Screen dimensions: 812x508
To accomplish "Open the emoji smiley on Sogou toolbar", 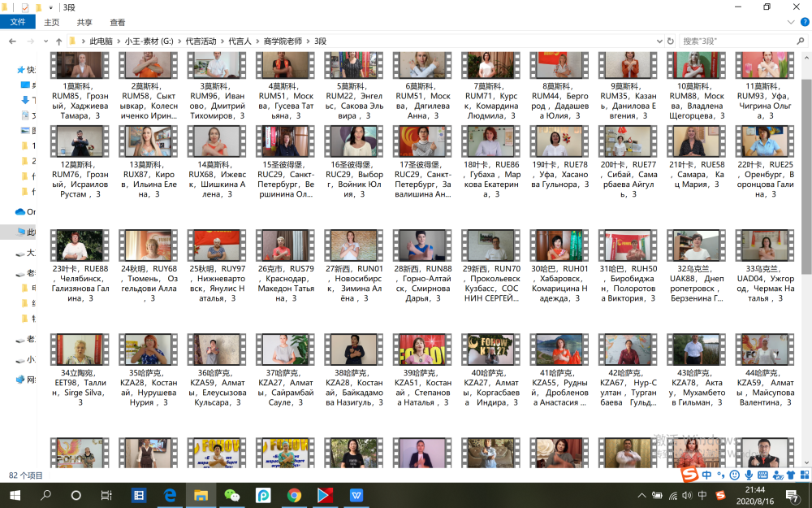I will [x=734, y=475].
